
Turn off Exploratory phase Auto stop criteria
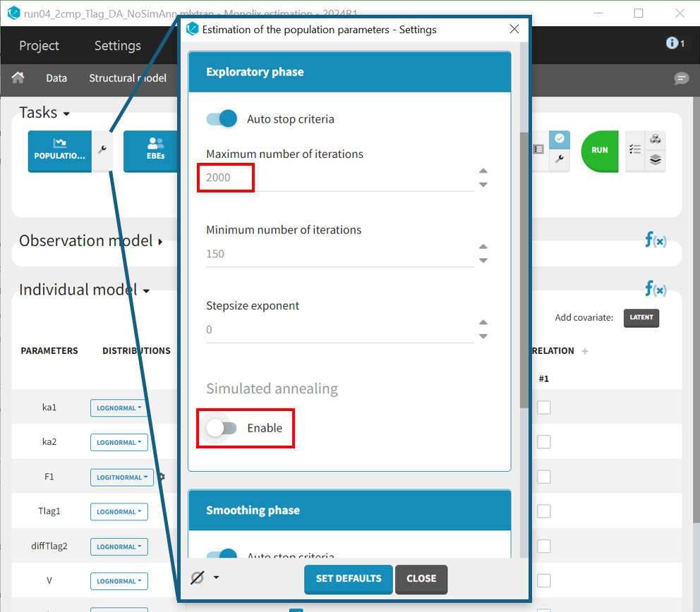pos(222,119)
